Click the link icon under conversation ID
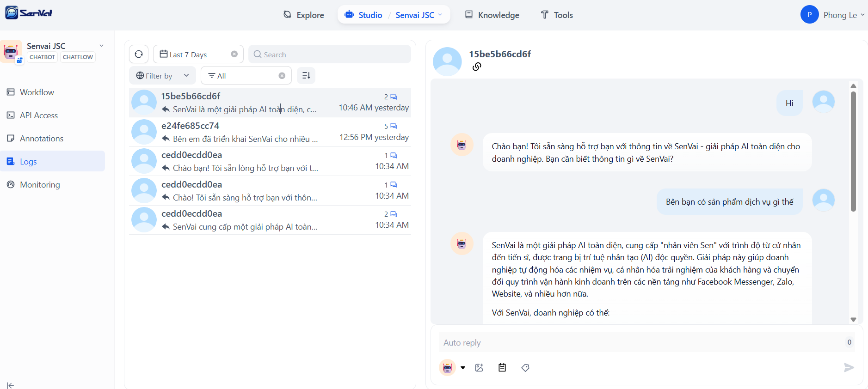The image size is (868, 389). tap(477, 67)
